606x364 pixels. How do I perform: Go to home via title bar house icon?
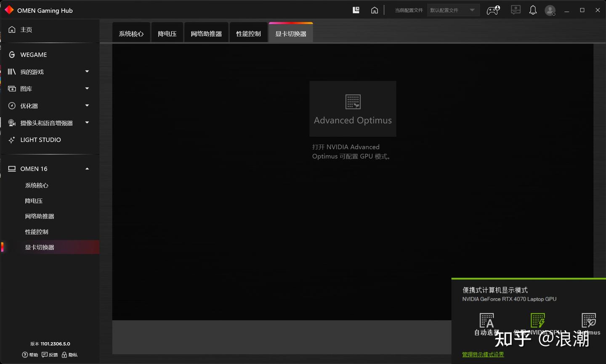click(375, 10)
